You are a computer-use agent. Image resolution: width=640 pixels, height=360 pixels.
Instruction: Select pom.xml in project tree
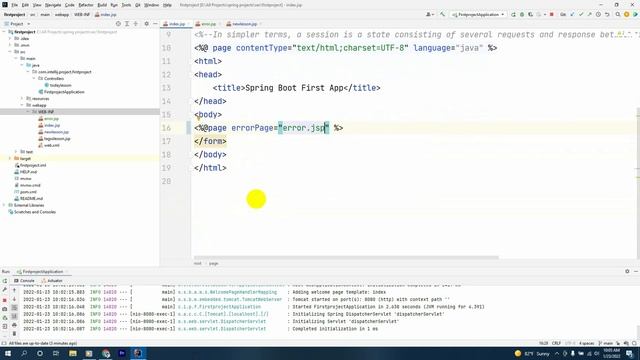[x=28, y=192]
